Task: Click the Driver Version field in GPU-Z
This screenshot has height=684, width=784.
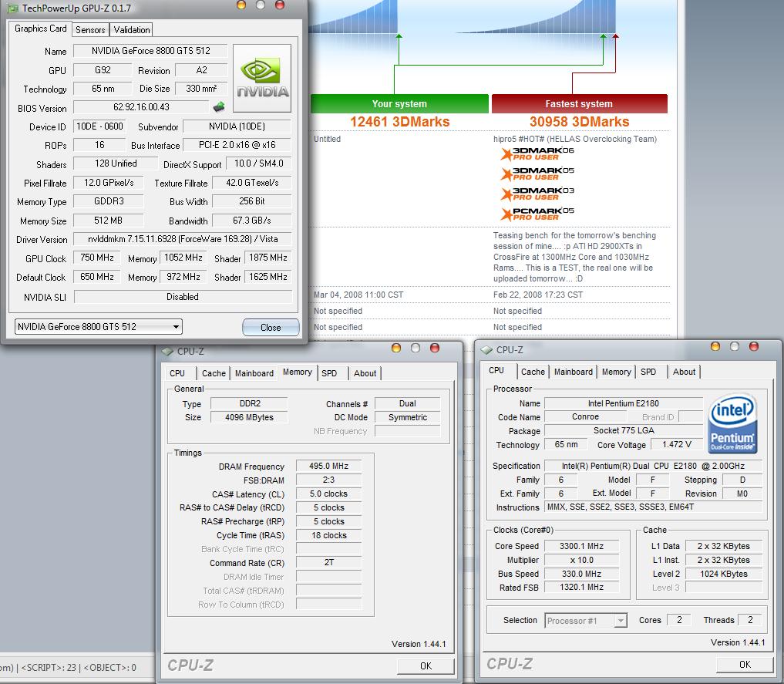Action: click(183, 239)
